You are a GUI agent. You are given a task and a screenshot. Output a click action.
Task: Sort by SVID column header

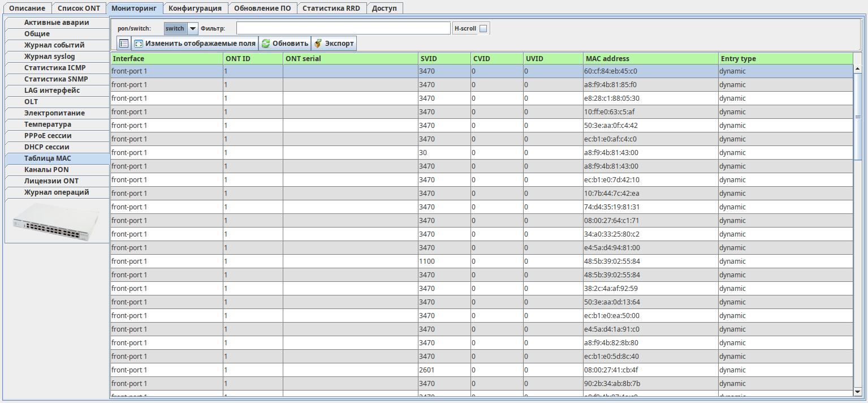(444, 58)
